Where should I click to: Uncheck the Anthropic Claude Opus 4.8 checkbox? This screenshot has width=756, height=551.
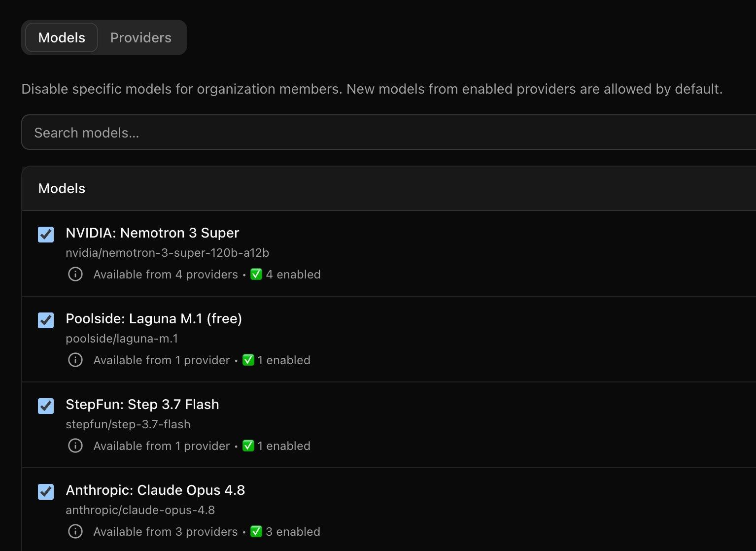coord(46,491)
